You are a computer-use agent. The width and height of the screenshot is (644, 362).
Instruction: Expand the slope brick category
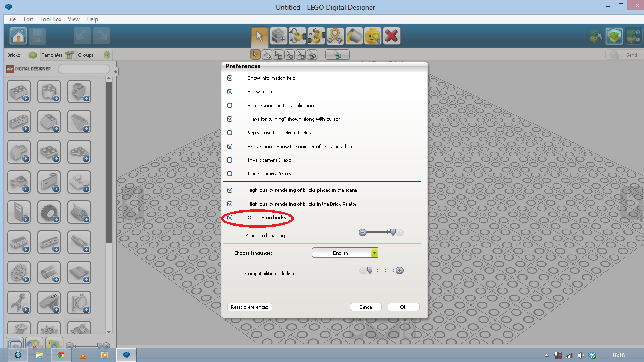(49, 122)
